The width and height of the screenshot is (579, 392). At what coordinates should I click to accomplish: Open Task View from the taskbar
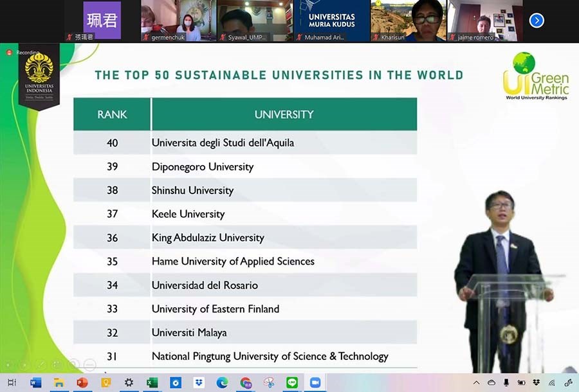coord(12,382)
